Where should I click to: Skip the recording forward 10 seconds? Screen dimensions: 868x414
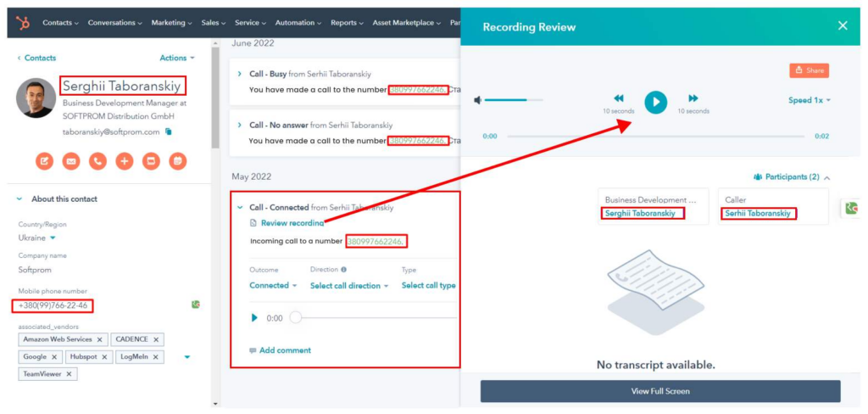click(x=693, y=98)
